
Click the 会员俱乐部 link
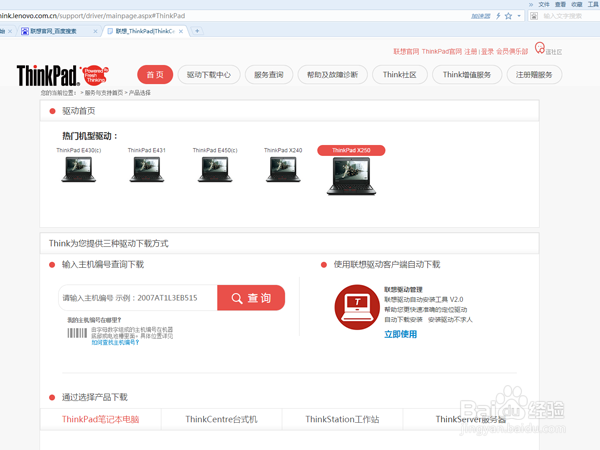[x=512, y=52]
